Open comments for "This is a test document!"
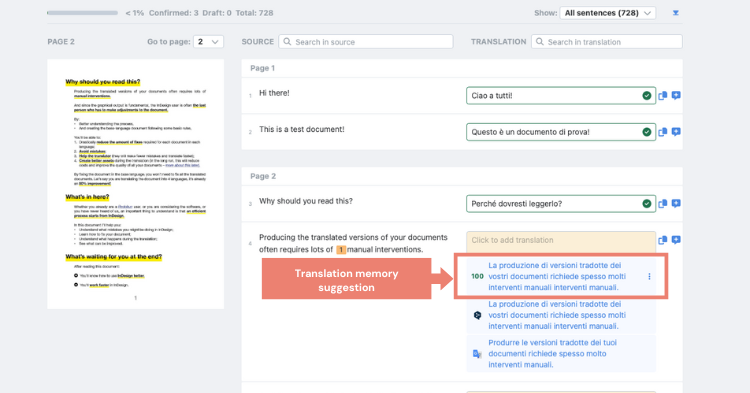 [676, 132]
